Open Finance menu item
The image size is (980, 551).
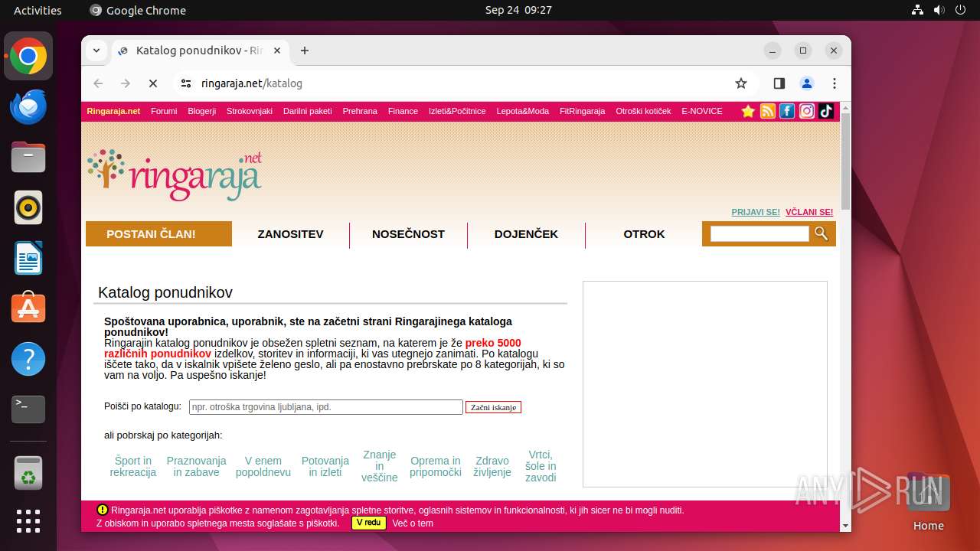coord(403,111)
